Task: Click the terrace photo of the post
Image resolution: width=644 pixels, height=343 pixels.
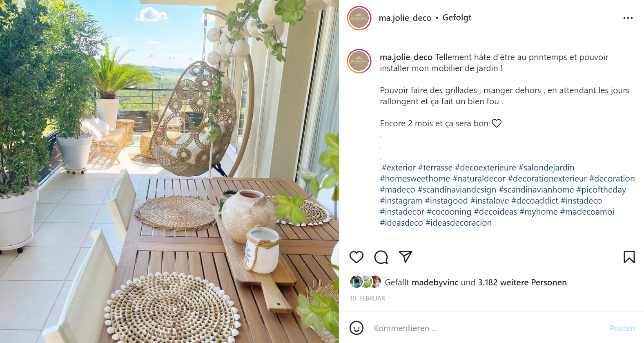Action: [x=169, y=171]
